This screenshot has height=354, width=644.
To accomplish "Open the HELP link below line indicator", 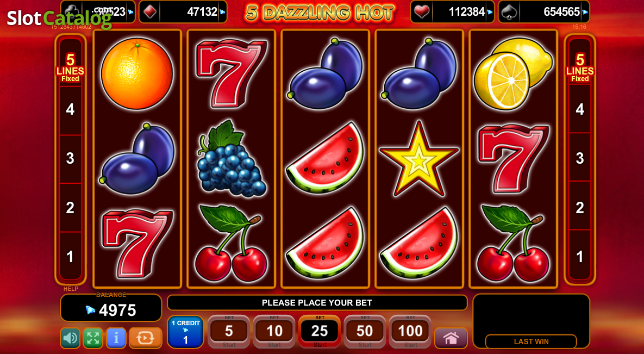I will pos(71,289).
